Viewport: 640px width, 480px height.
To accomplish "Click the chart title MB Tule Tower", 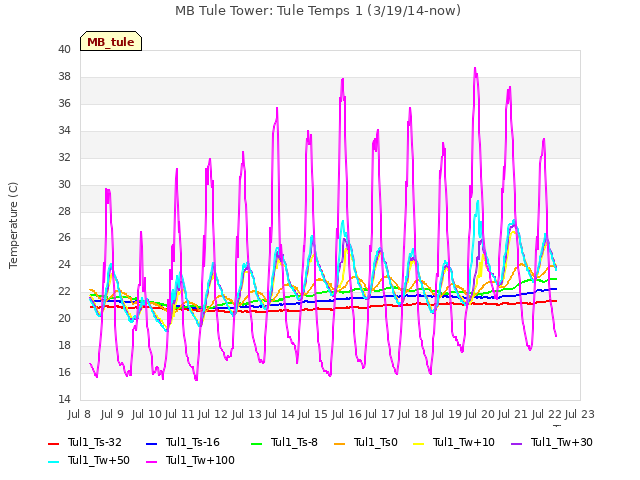I will point(318,10).
